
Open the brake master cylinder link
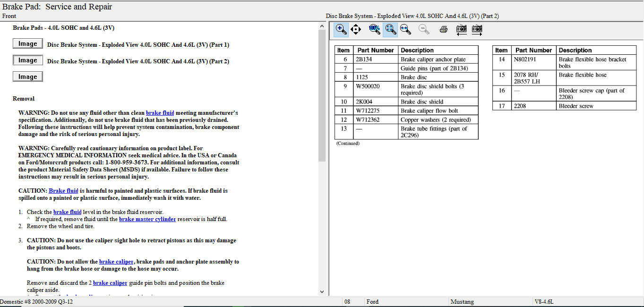pyautogui.click(x=147, y=219)
